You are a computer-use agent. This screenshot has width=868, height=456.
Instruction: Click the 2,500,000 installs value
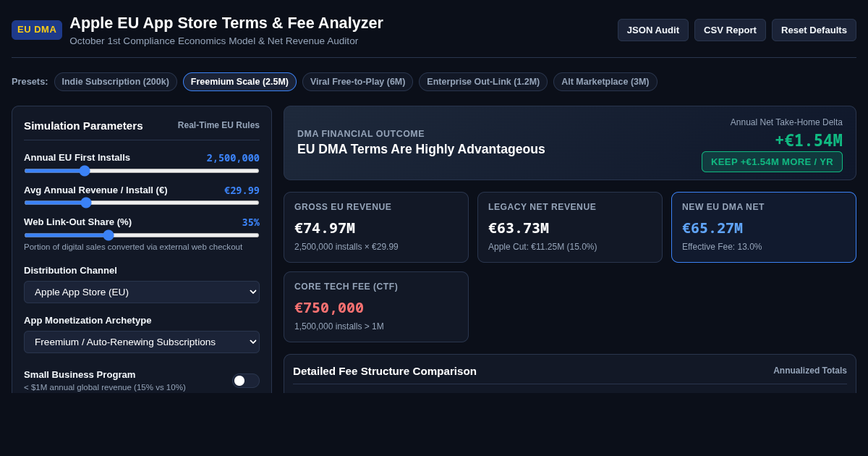click(x=233, y=158)
